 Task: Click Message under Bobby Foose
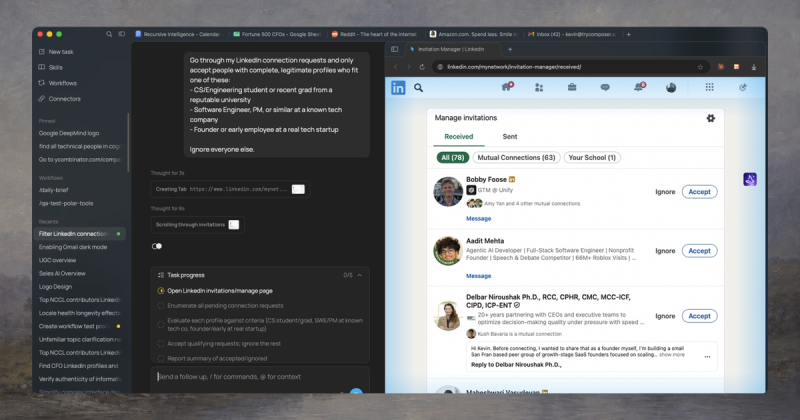(x=479, y=218)
